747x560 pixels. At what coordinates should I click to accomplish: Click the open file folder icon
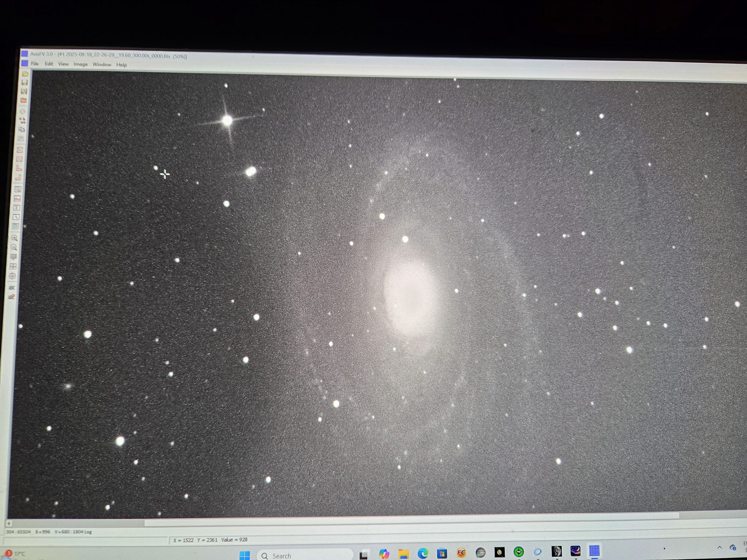25,74
